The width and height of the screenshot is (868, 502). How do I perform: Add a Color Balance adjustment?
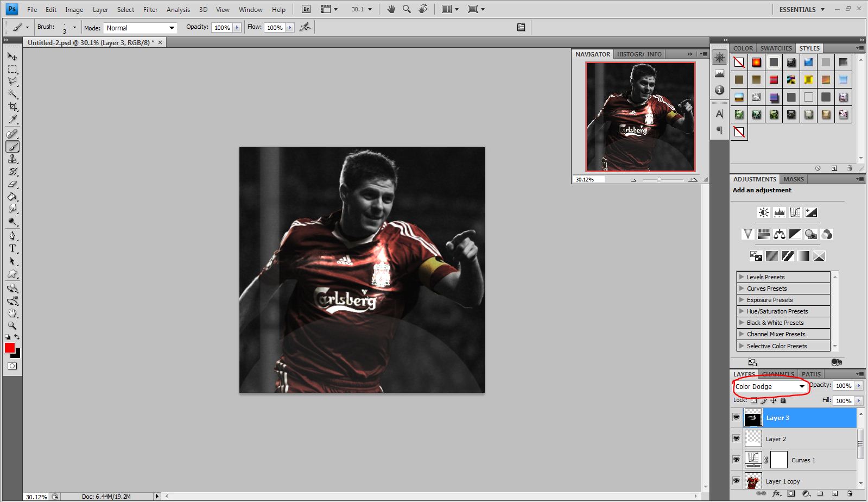pos(780,234)
